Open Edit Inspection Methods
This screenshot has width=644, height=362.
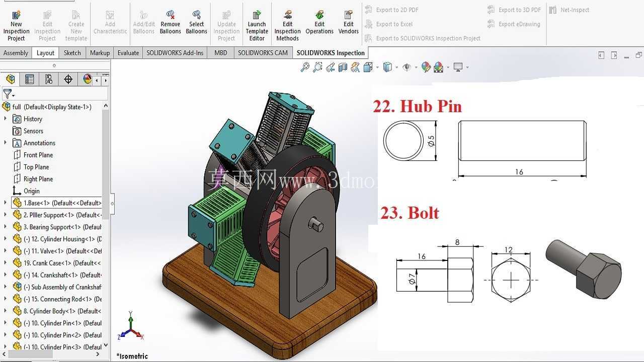[287, 25]
